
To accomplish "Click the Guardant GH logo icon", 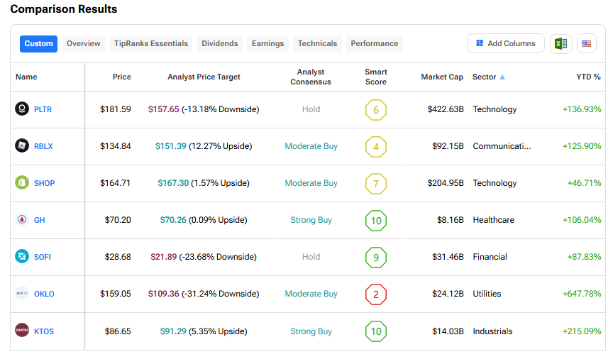I will (x=22, y=220).
